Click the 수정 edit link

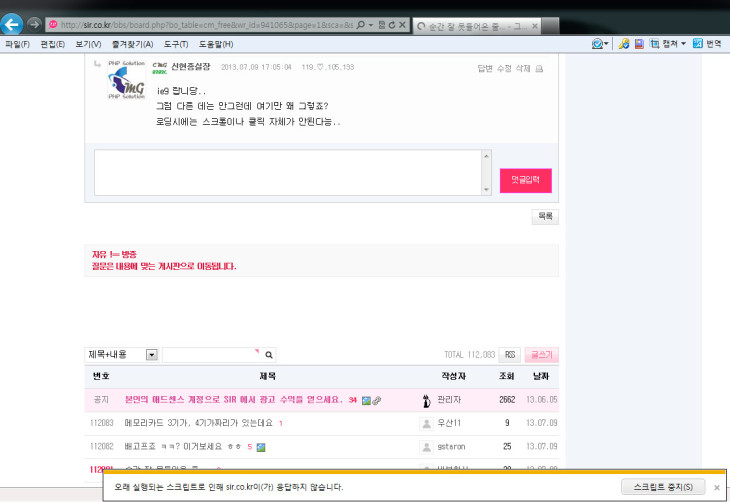point(504,68)
